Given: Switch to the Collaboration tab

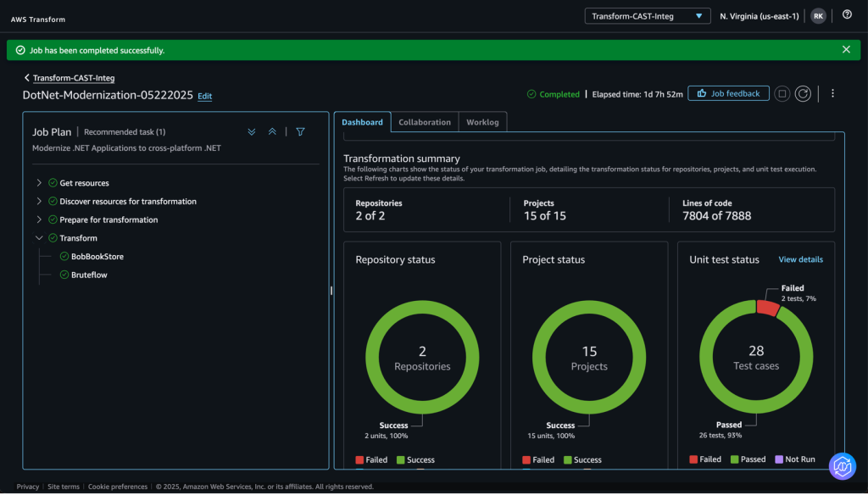Looking at the screenshot, I should coord(424,121).
